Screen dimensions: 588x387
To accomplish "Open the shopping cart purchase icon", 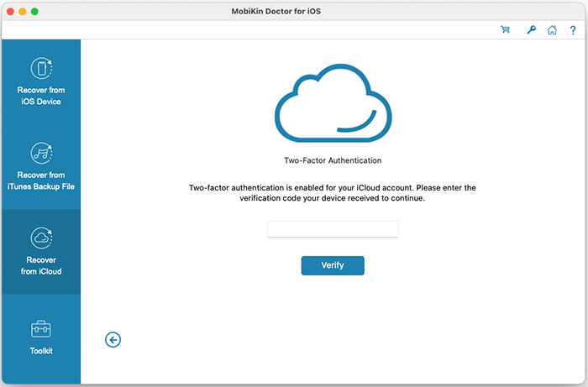I will tap(505, 29).
